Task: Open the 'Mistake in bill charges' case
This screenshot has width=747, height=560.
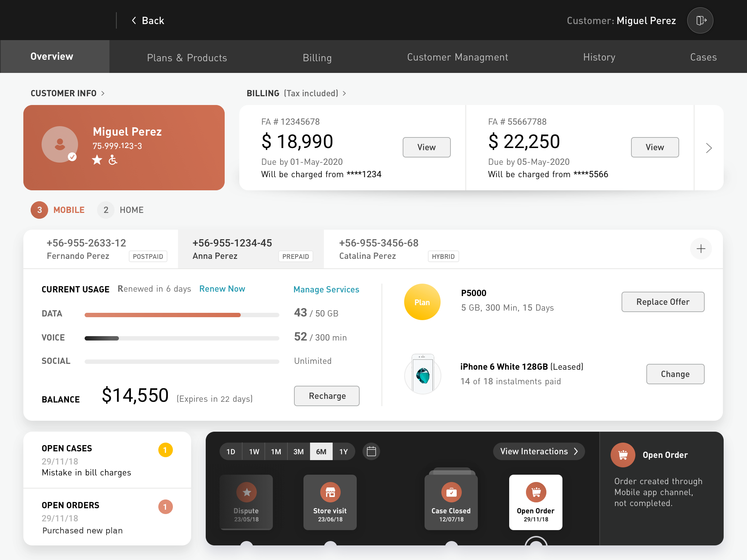Action: pos(107,460)
